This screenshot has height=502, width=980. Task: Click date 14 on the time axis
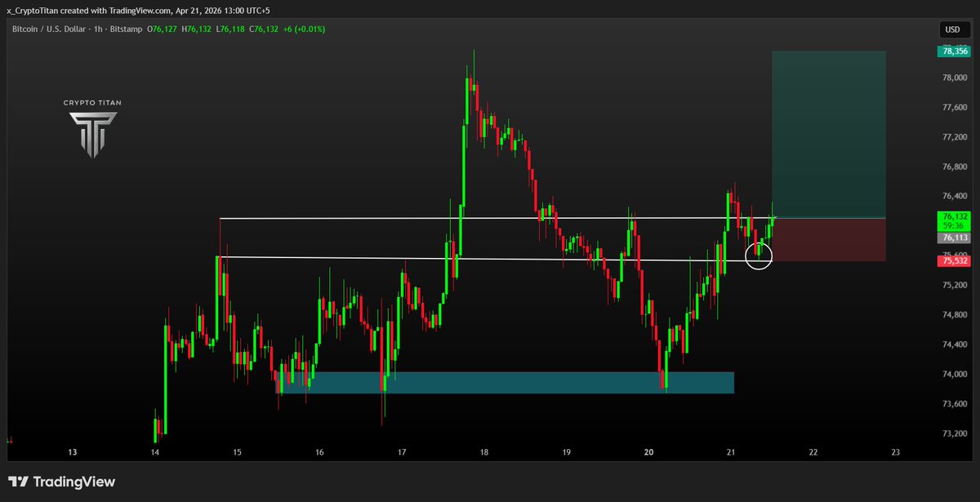click(x=154, y=452)
